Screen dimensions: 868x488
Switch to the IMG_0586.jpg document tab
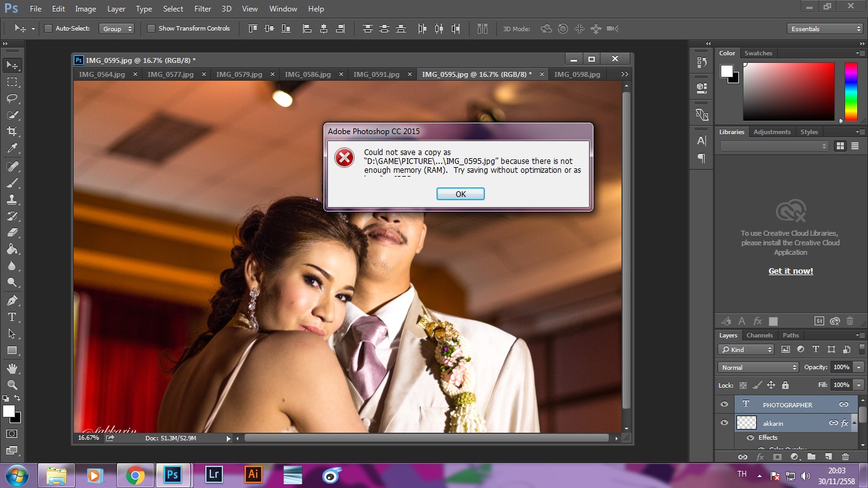click(x=308, y=74)
